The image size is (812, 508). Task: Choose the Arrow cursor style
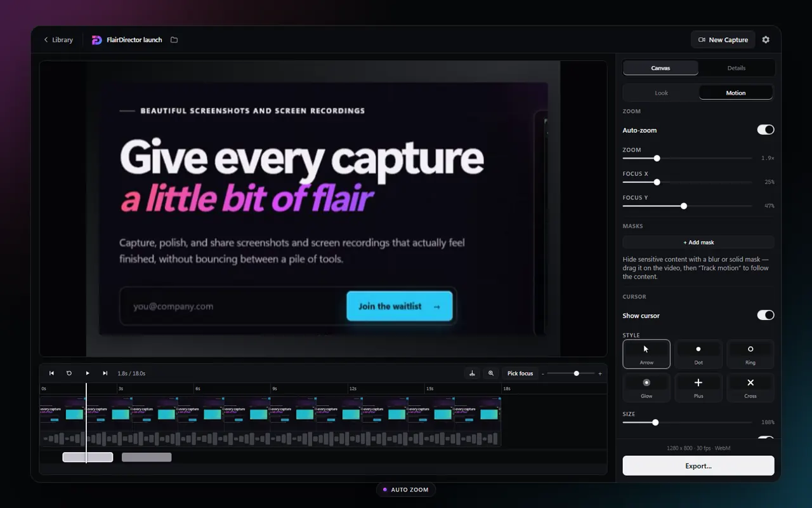click(x=646, y=354)
